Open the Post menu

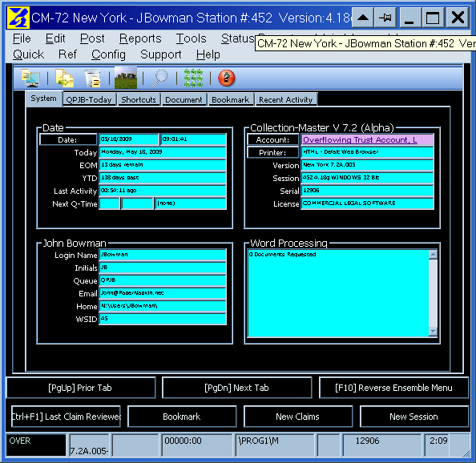92,38
